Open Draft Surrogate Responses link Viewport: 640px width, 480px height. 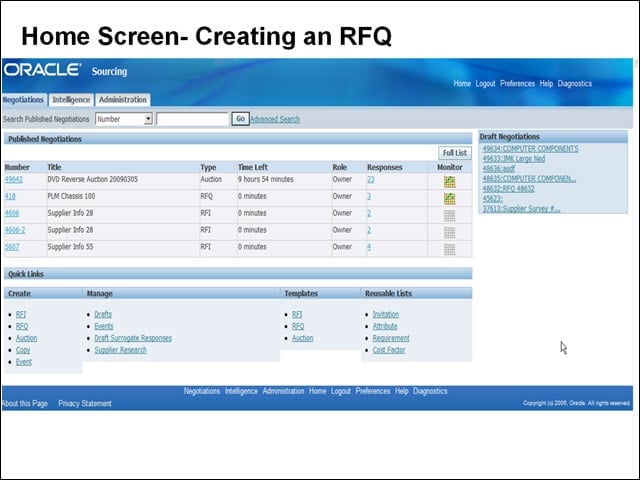click(x=133, y=338)
